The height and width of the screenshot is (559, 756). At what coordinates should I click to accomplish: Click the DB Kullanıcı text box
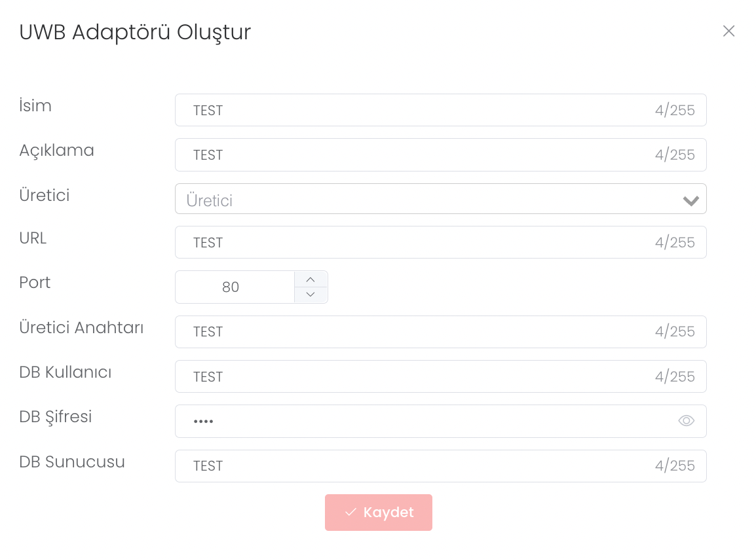[419, 376]
